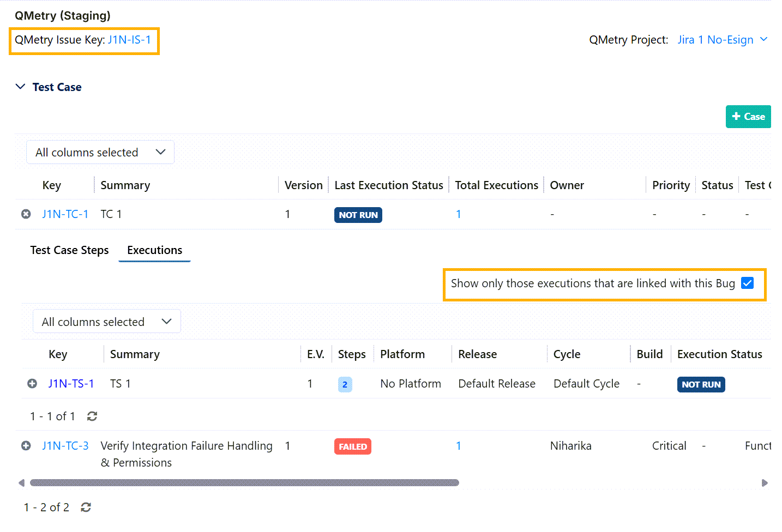Screen dimensions: 782x532
Task: Click the steps count badge showing 2
Action: (345, 384)
